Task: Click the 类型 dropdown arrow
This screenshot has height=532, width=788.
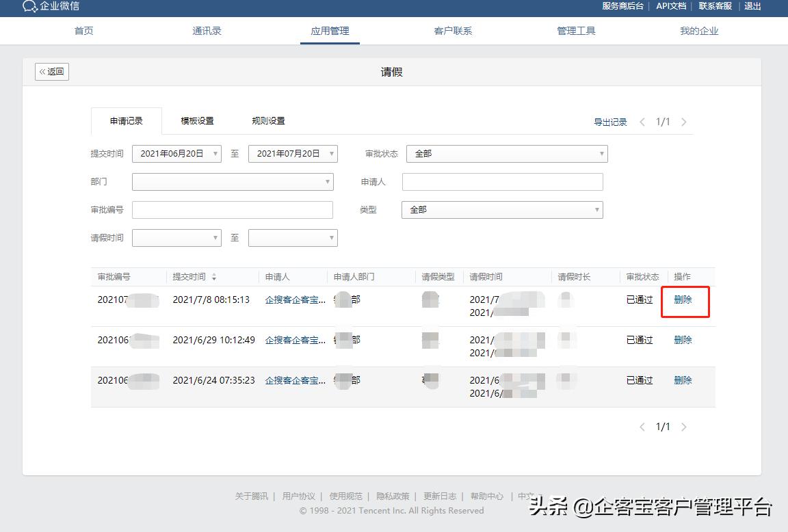Action: tap(596, 210)
